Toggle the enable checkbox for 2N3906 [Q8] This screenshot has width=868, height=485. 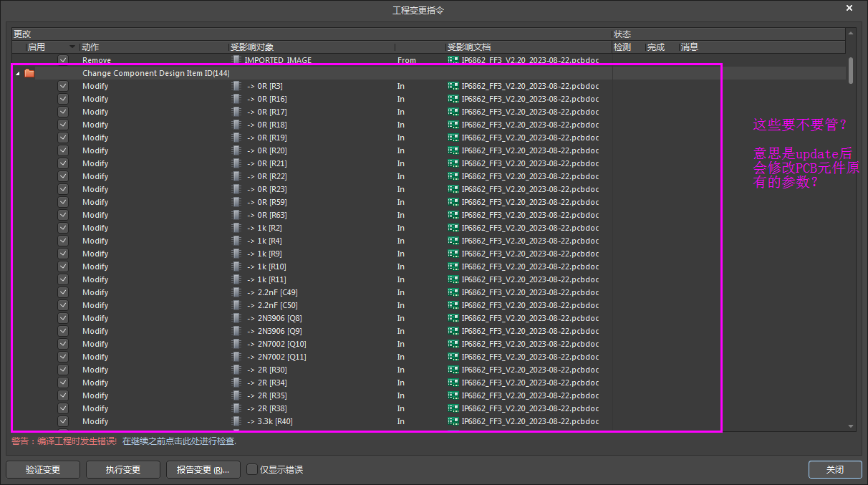click(63, 318)
